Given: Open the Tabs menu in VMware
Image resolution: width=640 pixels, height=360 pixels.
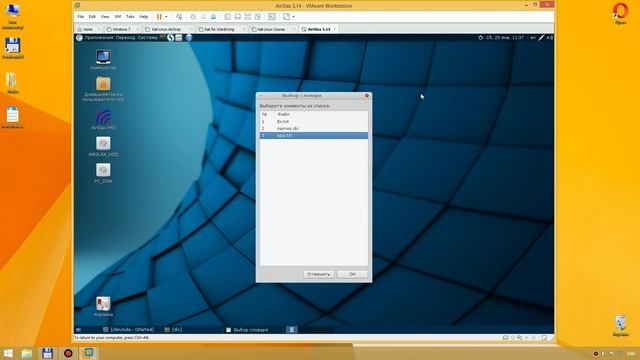Looking at the screenshot, I should click(x=130, y=17).
